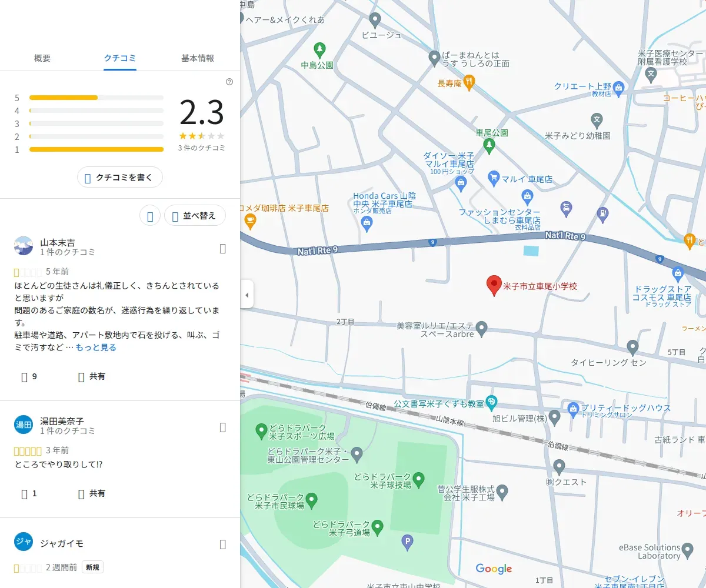Image resolution: width=706 pixels, height=588 pixels.
Task: Click 山本末吉 reviewer name
Action: pos(57,242)
